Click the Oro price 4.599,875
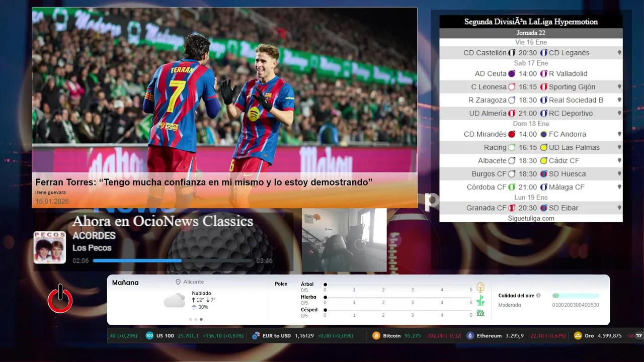This screenshot has width=644, height=362. [609, 336]
